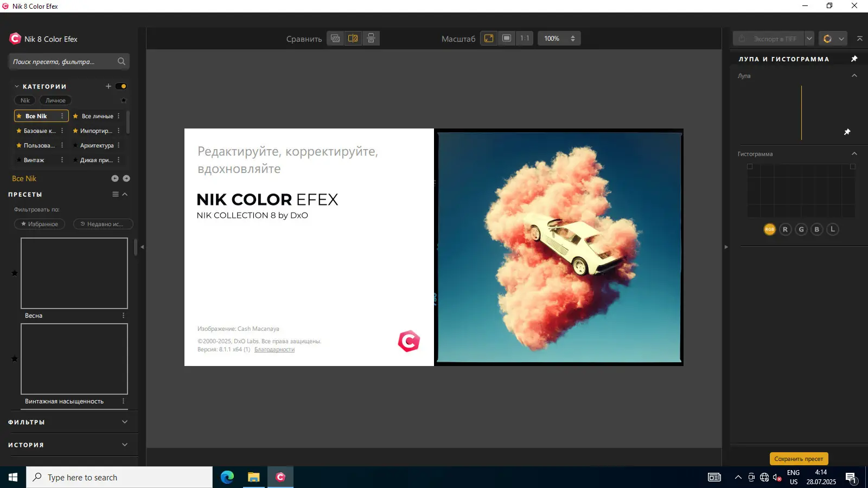This screenshot has width=868, height=488.
Task: Switch to the Личное category tab
Action: click(55, 100)
